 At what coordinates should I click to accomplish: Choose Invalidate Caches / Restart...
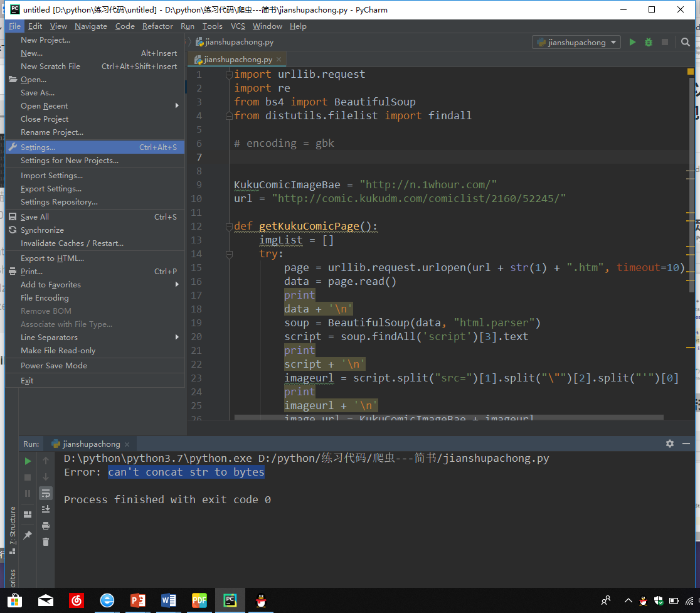95,243
